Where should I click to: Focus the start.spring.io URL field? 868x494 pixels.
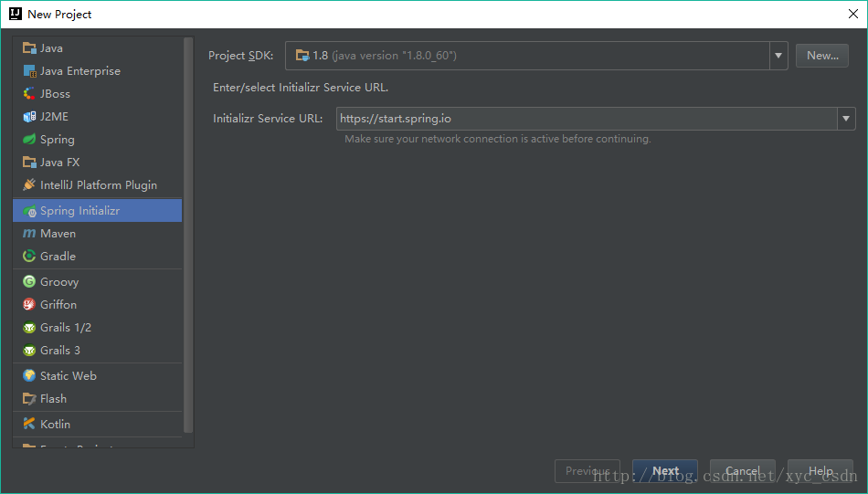pyautogui.click(x=587, y=119)
